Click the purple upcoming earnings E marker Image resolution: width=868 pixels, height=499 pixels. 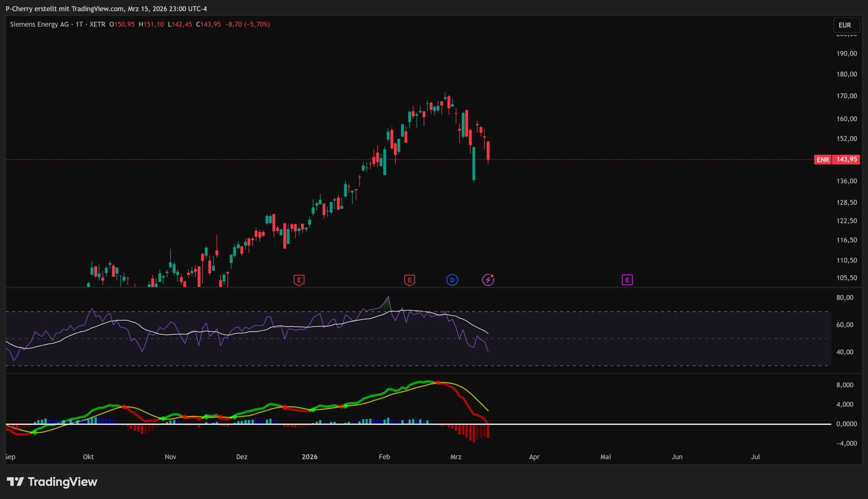click(627, 280)
